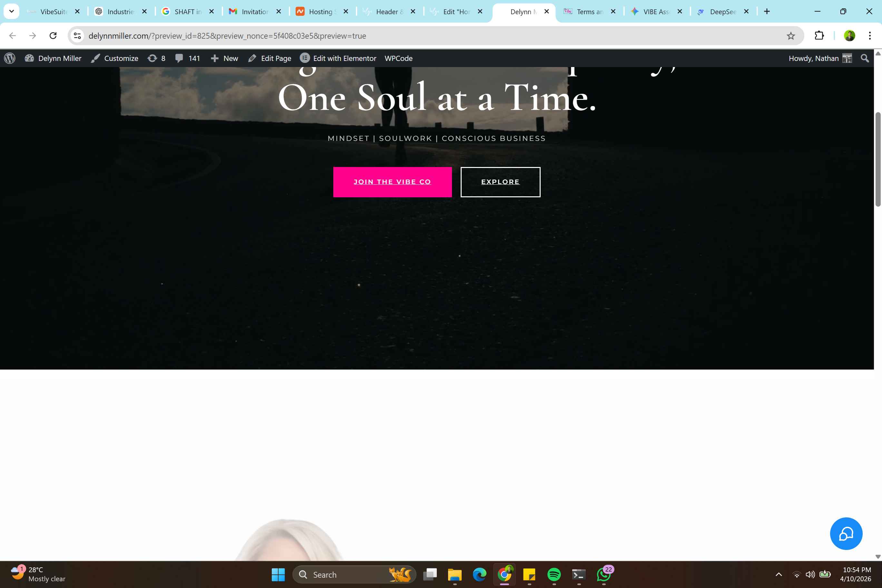Open the Chrome profile avatar
This screenshot has width=882, height=588.
pos(849,36)
